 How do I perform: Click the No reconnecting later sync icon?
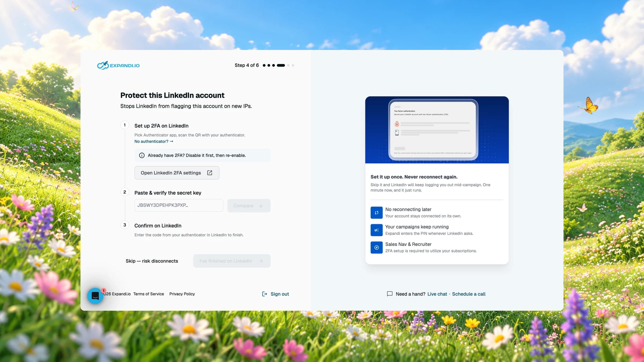(376, 212)
